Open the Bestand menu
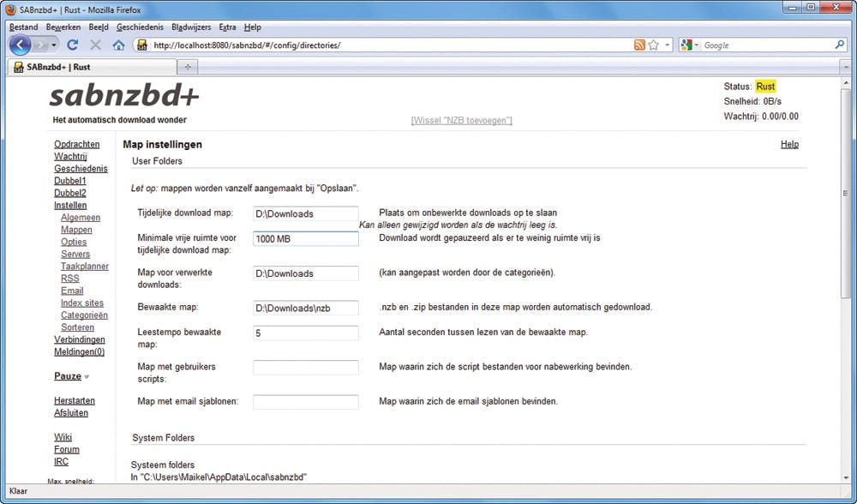Viewport: 857px width, 504px height. [23, 27]
